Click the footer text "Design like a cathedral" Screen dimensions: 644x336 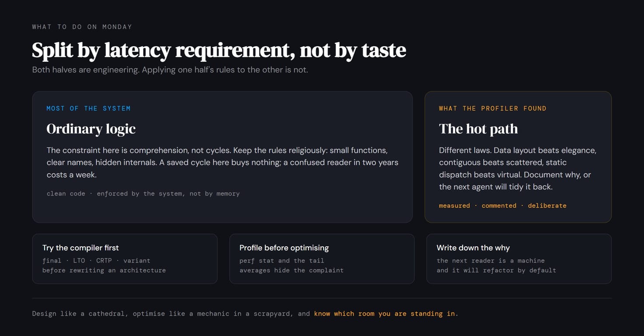[x=80, y=314]
